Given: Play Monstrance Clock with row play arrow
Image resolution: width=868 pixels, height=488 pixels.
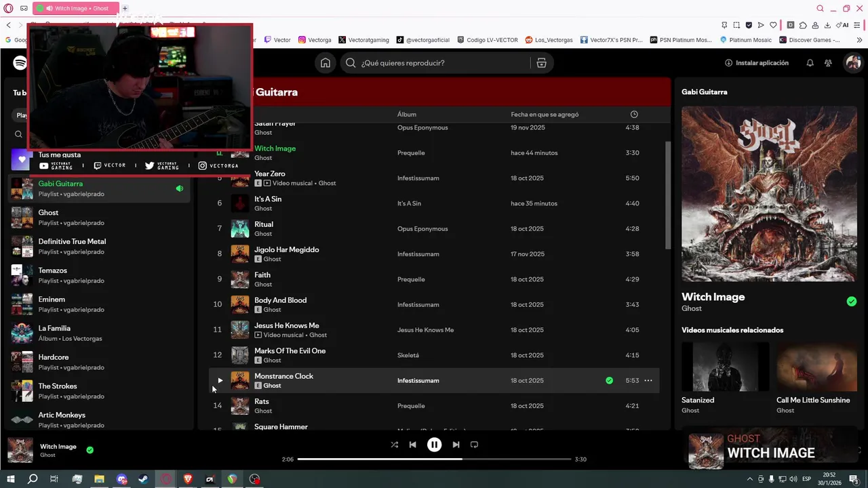Looking at the screenshot, I should tap(220, 381).
